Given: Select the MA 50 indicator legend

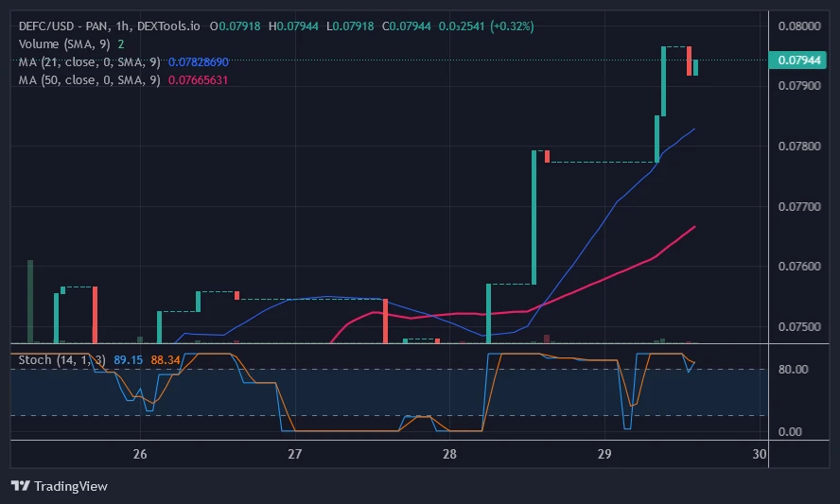Looking at the screenshot, I should pos(91,79).
